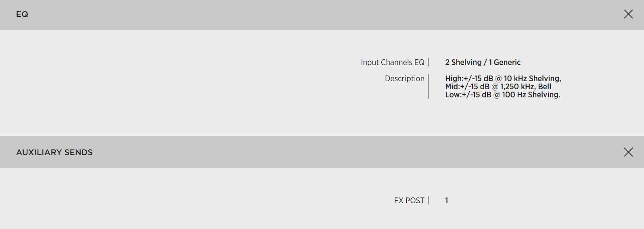Click the '100 Hz Shelving.' text
This screenshot has width=644, height=229.
tap(531, 95)
